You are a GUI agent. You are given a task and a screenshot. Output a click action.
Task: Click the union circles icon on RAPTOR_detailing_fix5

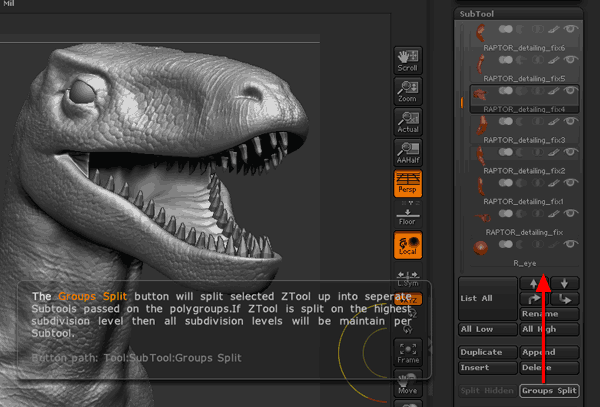505,60
